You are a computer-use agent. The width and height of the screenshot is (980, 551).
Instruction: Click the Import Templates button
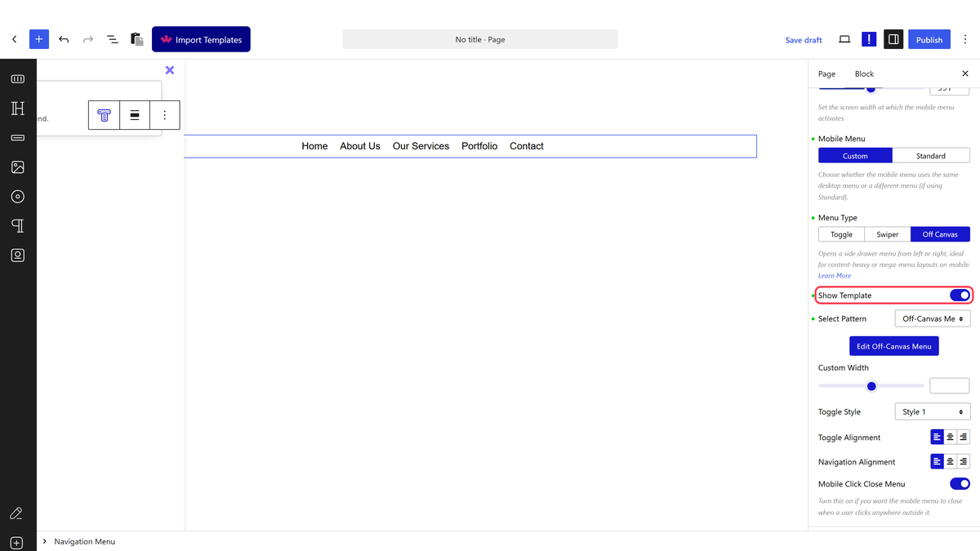pos(201,39)
